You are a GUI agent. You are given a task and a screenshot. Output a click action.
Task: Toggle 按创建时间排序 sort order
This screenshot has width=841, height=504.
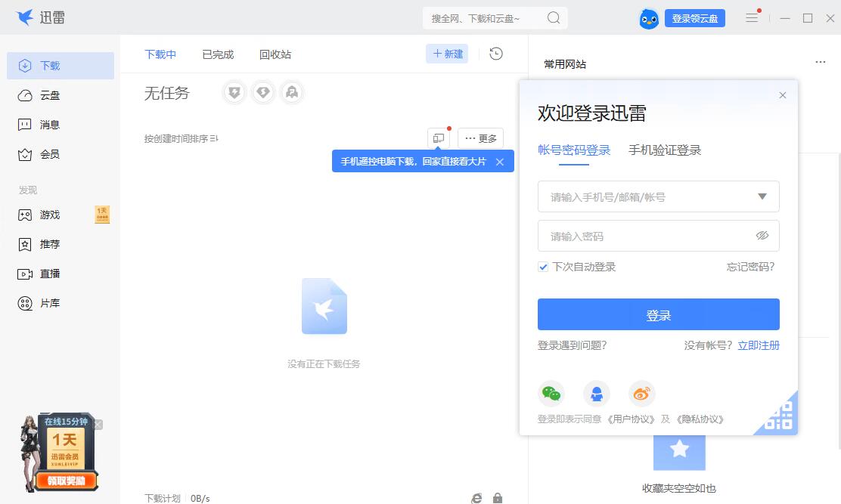[x=179, y=138]
